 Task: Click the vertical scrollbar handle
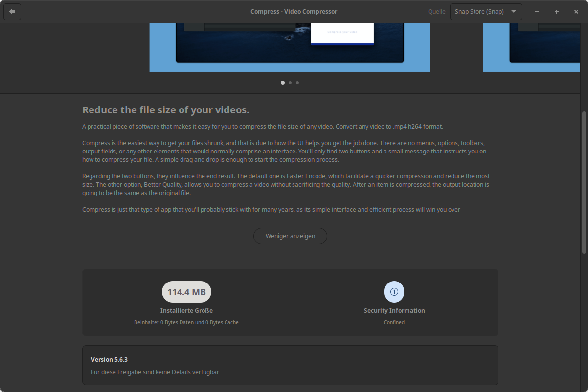click(x=584, y=182)
